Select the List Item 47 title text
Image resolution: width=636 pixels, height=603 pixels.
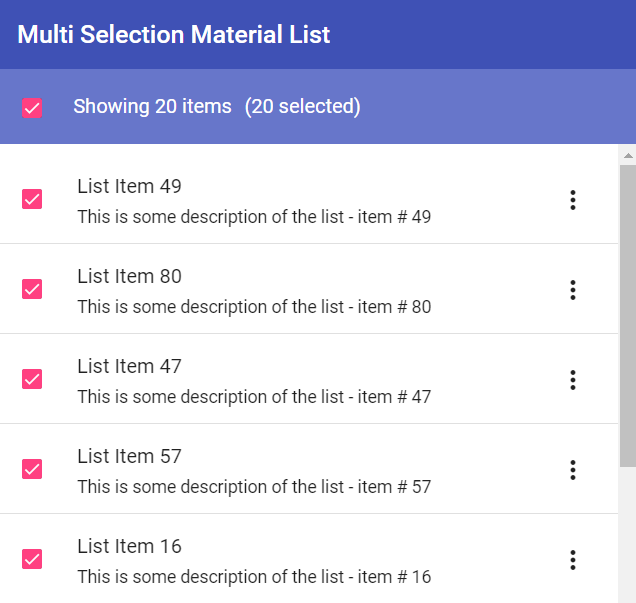129,366
